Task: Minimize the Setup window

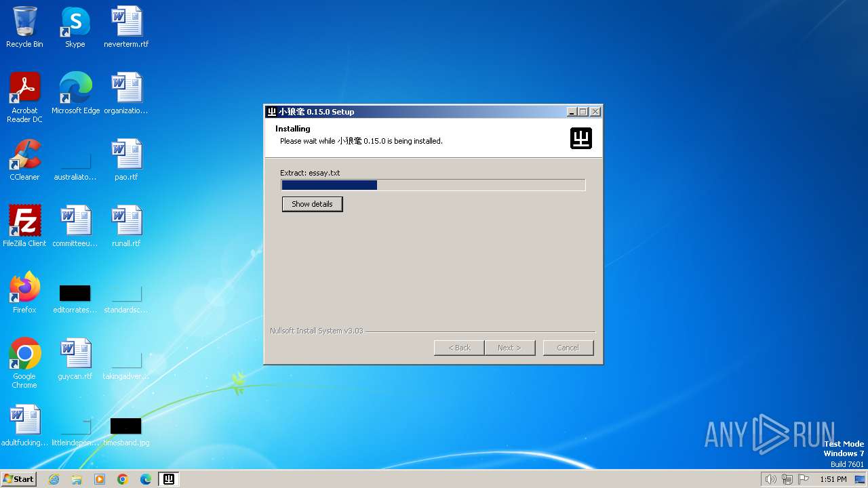Action: (x=572, y=112)
